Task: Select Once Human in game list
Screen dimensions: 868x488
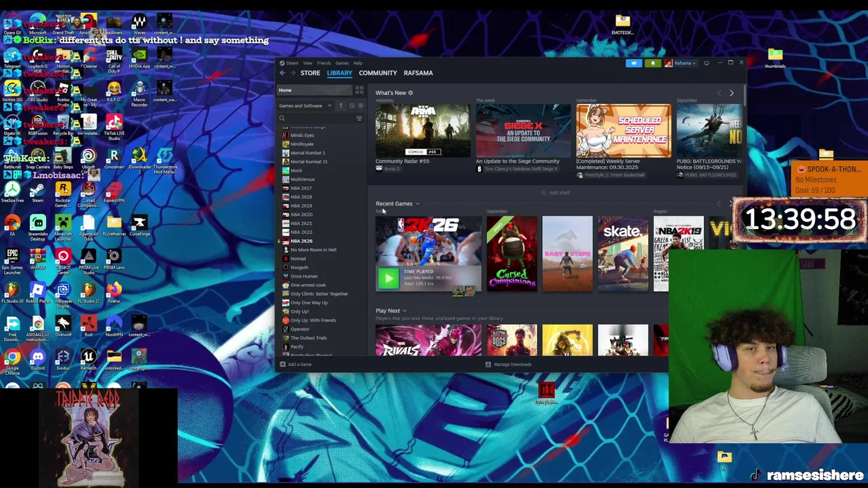Action: click(x=304, y=277)
